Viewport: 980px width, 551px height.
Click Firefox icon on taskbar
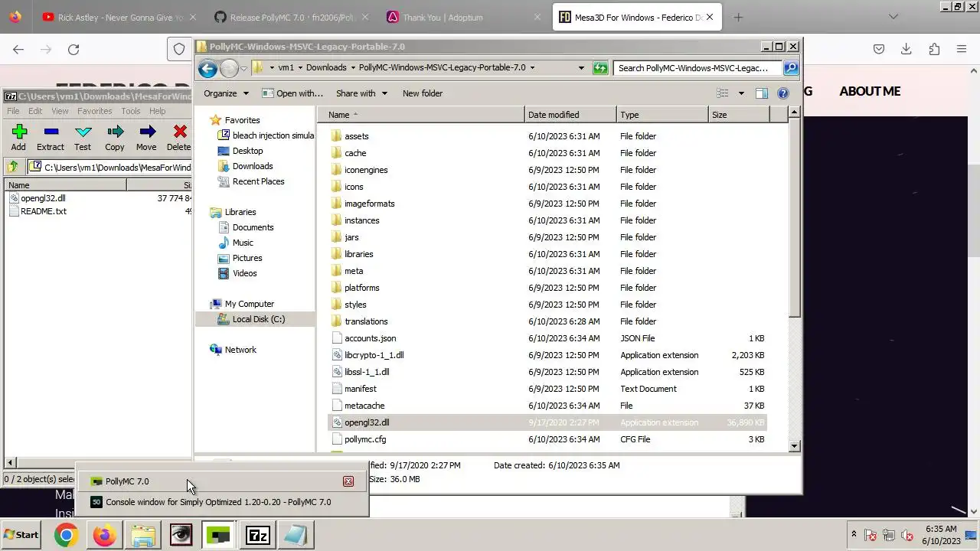tap(104, 535)
